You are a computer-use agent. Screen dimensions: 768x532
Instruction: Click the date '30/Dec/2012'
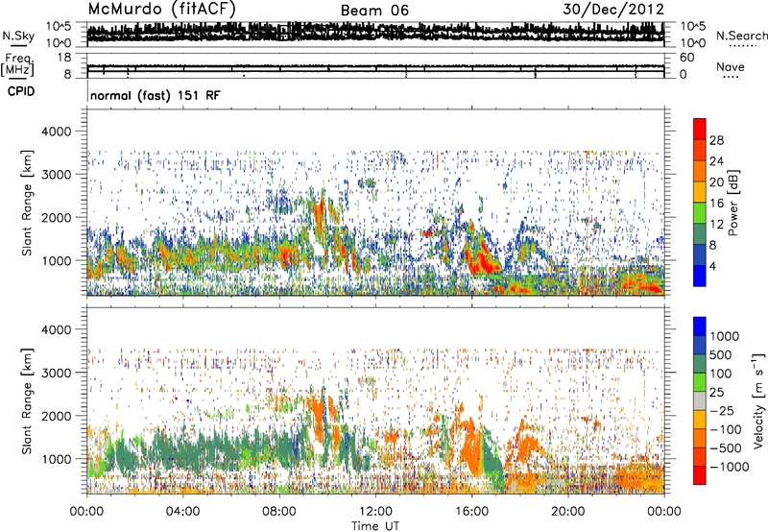(613, 10)
